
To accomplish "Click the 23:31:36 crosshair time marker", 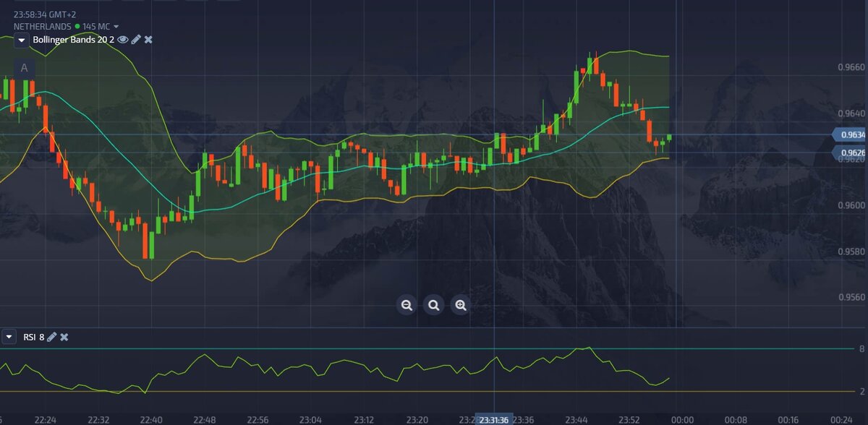I will pos(494,419).
